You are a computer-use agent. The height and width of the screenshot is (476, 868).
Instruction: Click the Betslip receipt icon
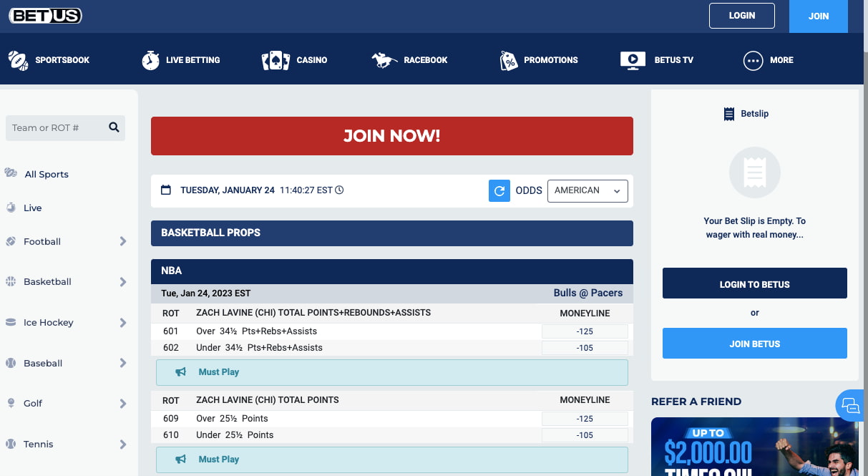729,114
